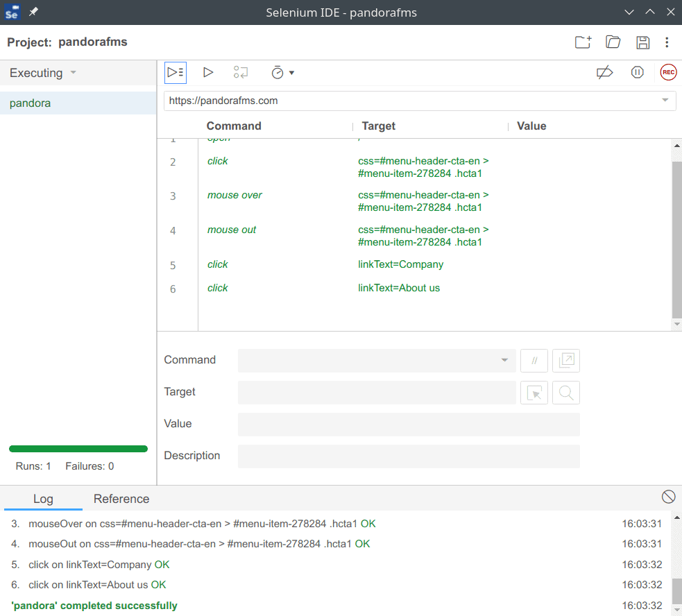Viewport: 682px width, 616px height.
Task: Start recording with the REC button
Action: (668, 73)
